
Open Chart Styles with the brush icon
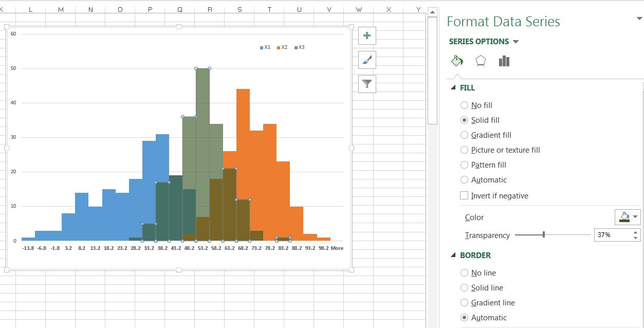click(366, 60)
